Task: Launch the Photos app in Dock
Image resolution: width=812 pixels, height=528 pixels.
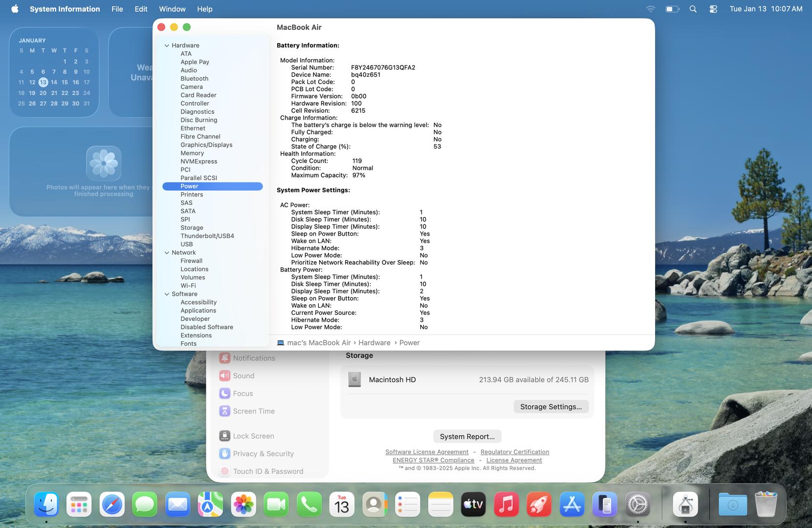Action: click(x=243, y=505)
